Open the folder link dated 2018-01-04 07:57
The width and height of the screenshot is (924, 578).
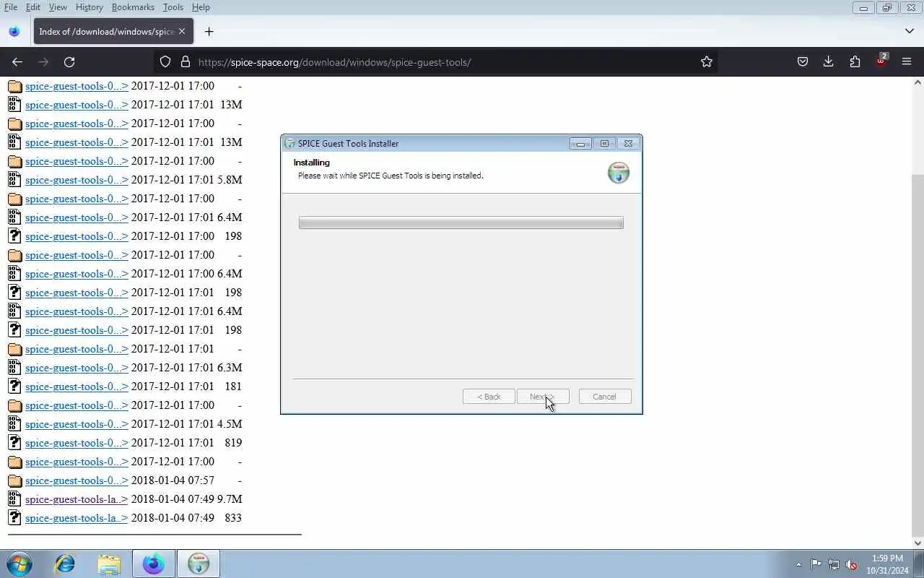pyautogui.click(x=77, y=480)
